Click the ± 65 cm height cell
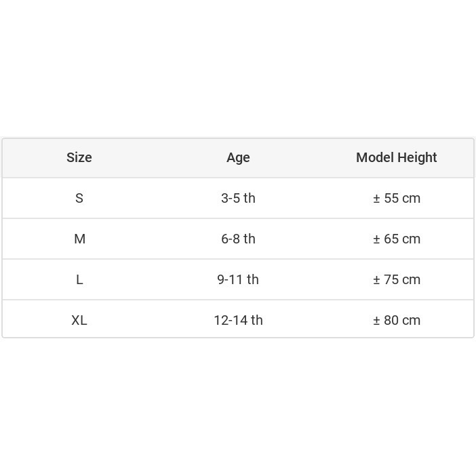Screen dimensions: 476x476 (397, 239)
